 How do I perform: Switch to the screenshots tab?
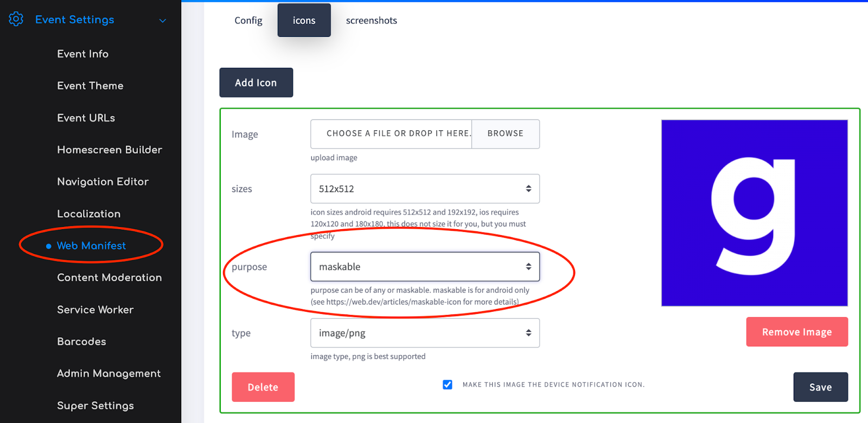pyautogui.click(x=372, y=20)
